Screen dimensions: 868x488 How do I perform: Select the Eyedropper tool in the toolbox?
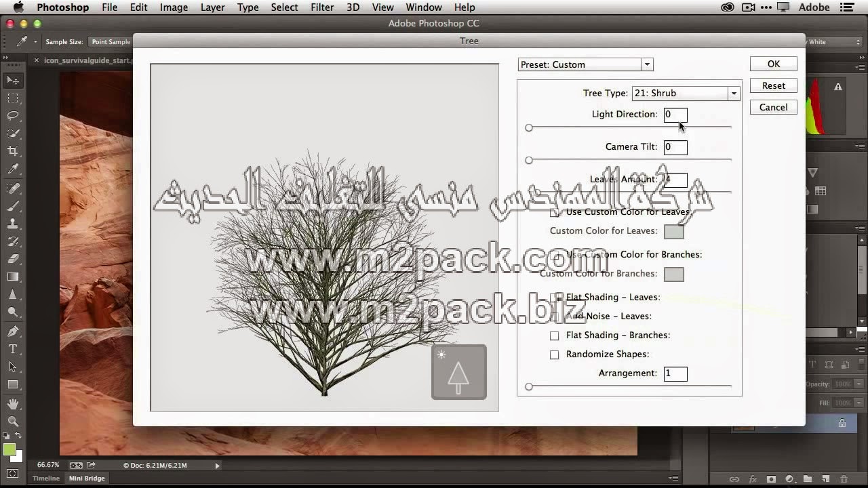(13, 169)
